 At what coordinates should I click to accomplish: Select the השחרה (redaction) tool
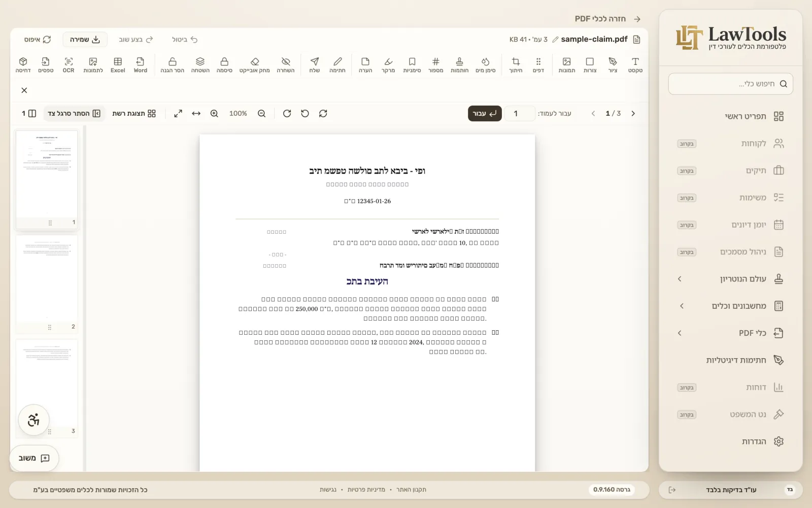[286, 65]
